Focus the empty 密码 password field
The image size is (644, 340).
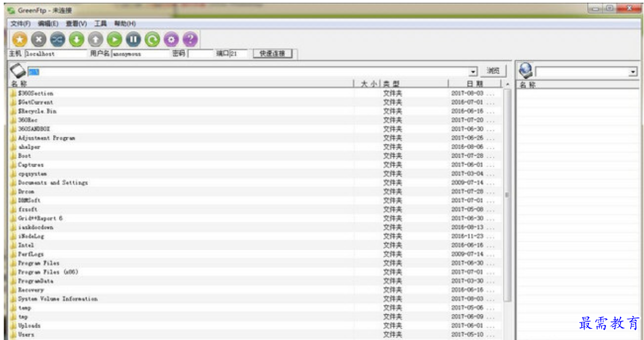pos(200,53)
